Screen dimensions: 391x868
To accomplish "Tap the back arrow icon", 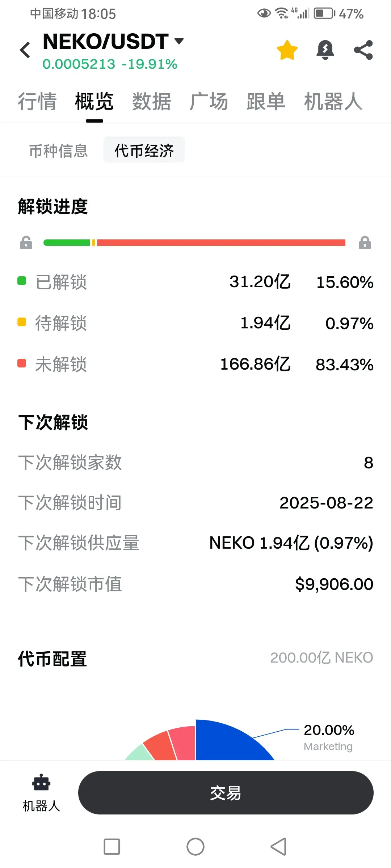I will tap(25, 50).
